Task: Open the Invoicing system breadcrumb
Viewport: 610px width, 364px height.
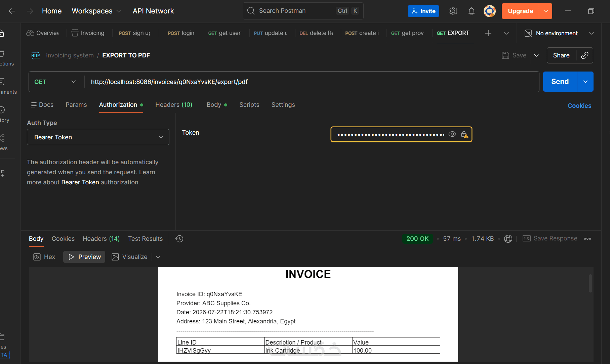Action: pyautogui.click(x=70, y=55)
